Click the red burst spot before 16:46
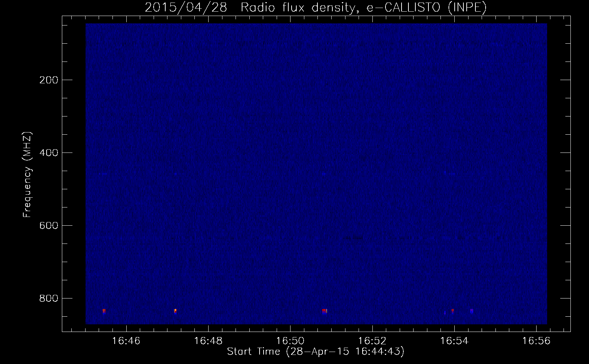Image resolution: width=589 pixels, height=364 pixels. point(104,311)
